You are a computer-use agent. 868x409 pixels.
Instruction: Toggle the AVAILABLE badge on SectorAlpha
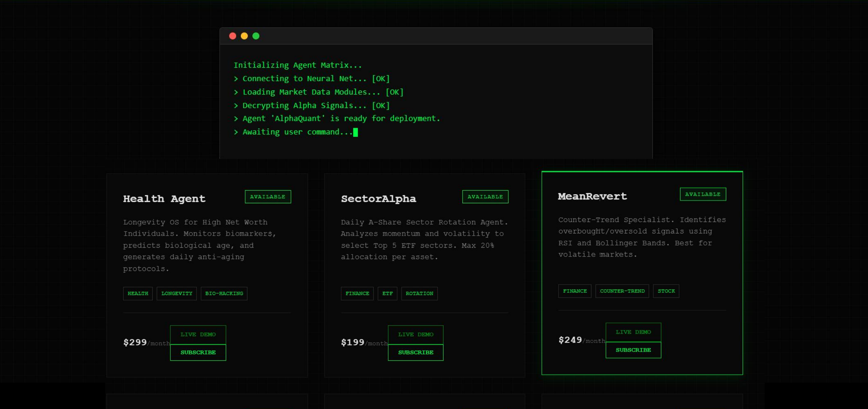click(x=485, y=197)
